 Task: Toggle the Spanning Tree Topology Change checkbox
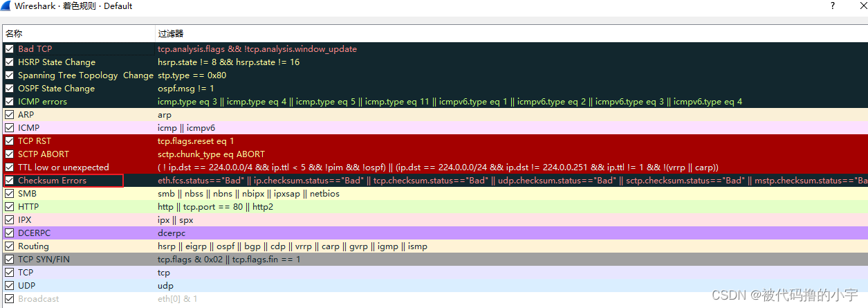[9, 75]
